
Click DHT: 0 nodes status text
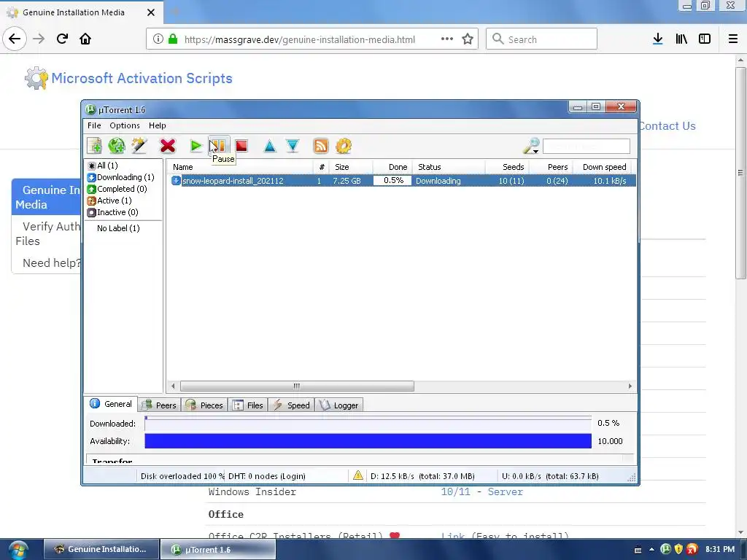pyautogui.click(x=267, y=476)
